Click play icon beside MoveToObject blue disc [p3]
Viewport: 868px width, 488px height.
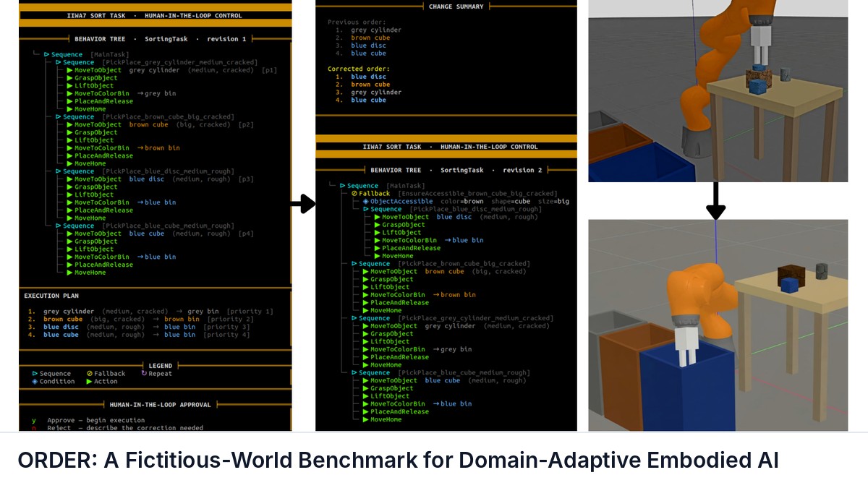70,179
